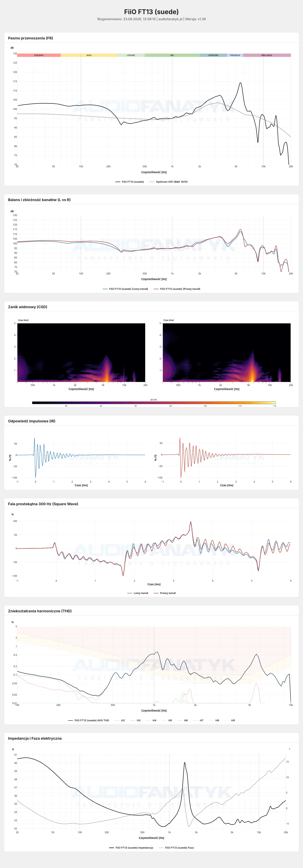Toggle H9 harmonic legend entry
The width and height of the screenshot is (303, 868).
coord(230,720)
